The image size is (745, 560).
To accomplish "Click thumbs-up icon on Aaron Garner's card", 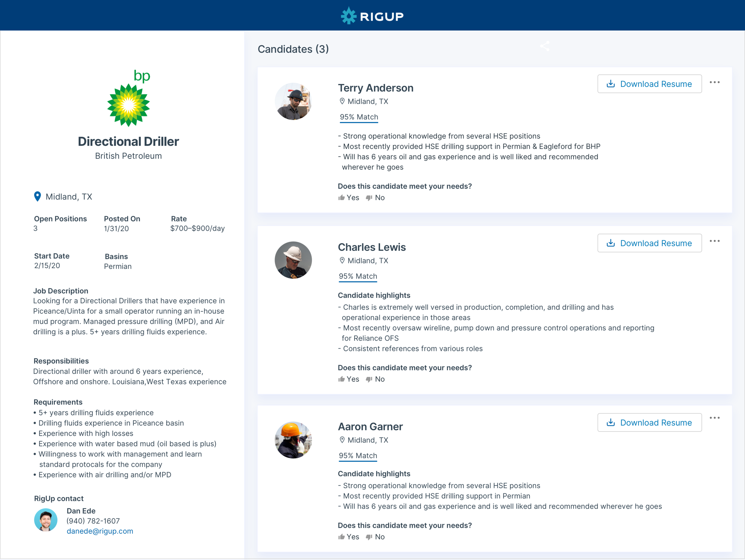I will coord(342,537).
